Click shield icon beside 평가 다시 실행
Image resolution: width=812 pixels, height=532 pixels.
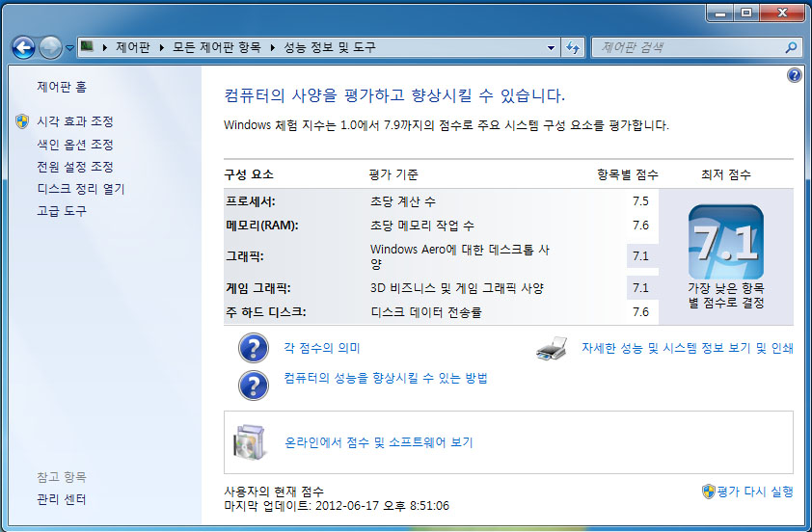click(x=708, y=492)
